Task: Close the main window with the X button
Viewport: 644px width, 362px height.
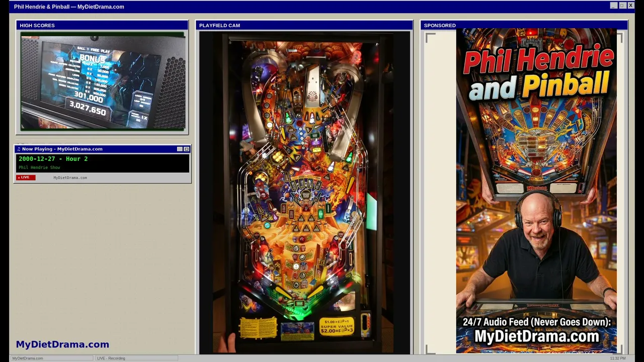Action: click(630, 6)
